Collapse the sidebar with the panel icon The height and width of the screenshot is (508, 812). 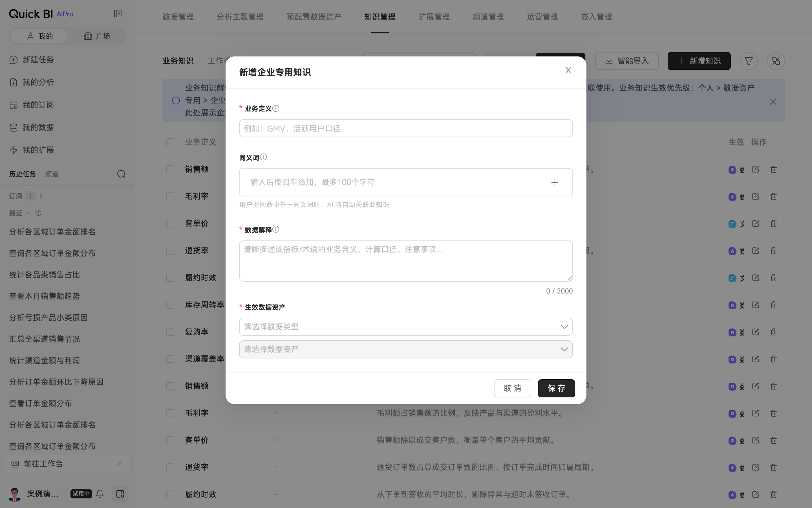[118, 14]
